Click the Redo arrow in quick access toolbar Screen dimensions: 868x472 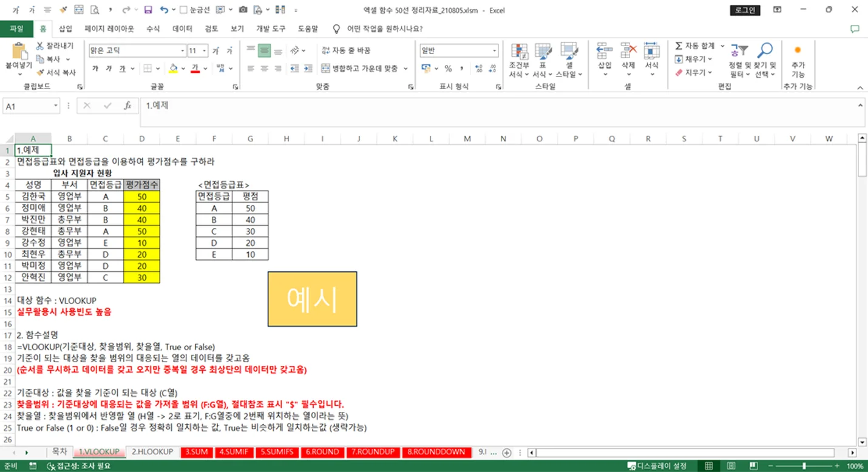[x=126, y=10]
